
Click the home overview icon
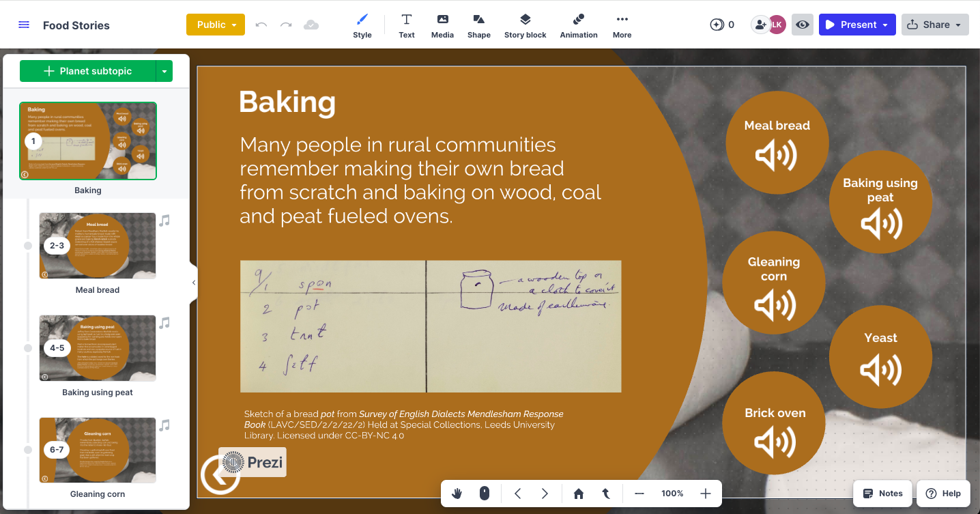pyautogui.click(x=579, y=494)
